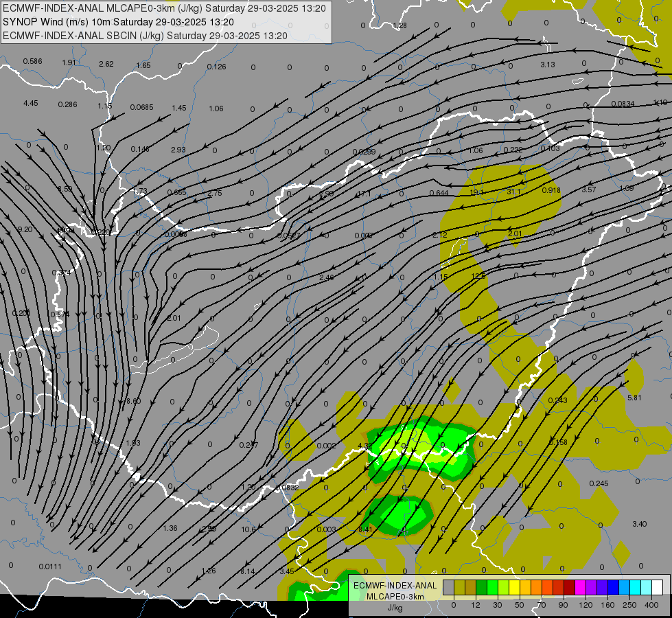This screenshot has width=672, height=618.
Task: Click the legend tick label 250
Action: (x=629, y=605)
